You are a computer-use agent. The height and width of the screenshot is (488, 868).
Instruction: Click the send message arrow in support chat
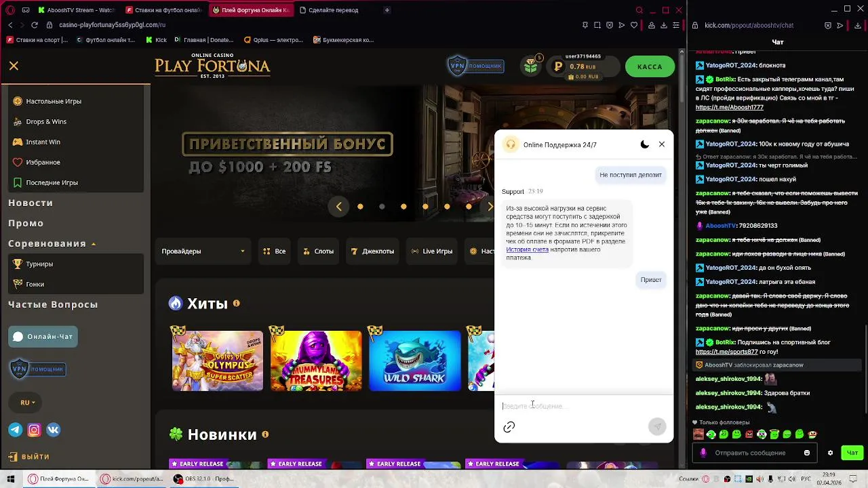coord(656,426)
